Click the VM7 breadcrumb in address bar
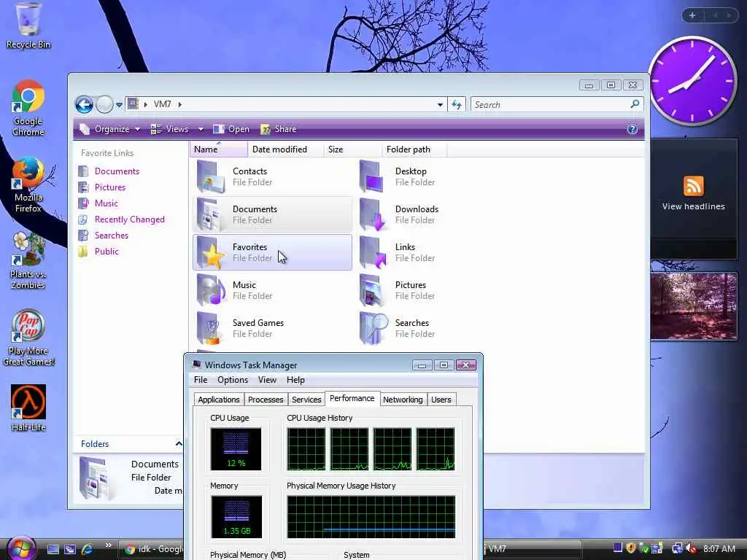This screenshot has width=747, height=560. (x=163, y=104)
